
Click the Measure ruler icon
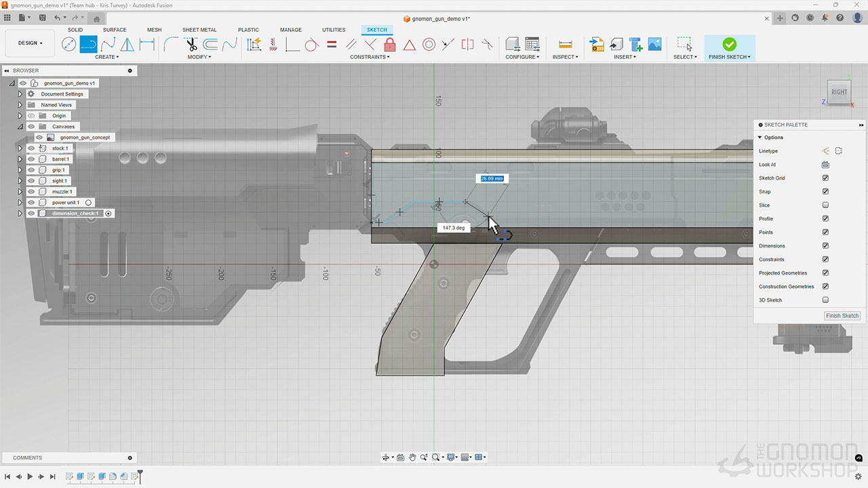point(565,45)
